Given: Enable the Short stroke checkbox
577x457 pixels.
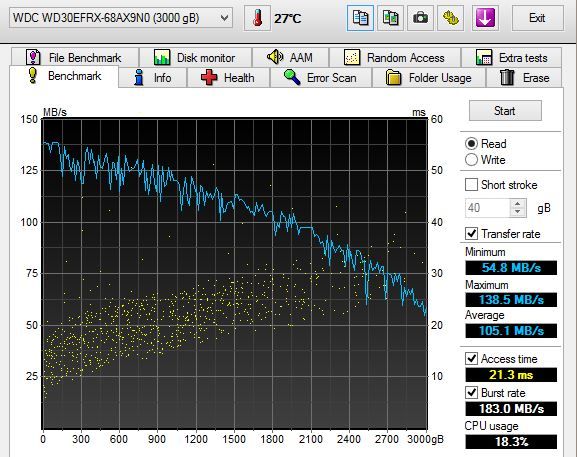Looking at the screenshot, I should point(471,185).
